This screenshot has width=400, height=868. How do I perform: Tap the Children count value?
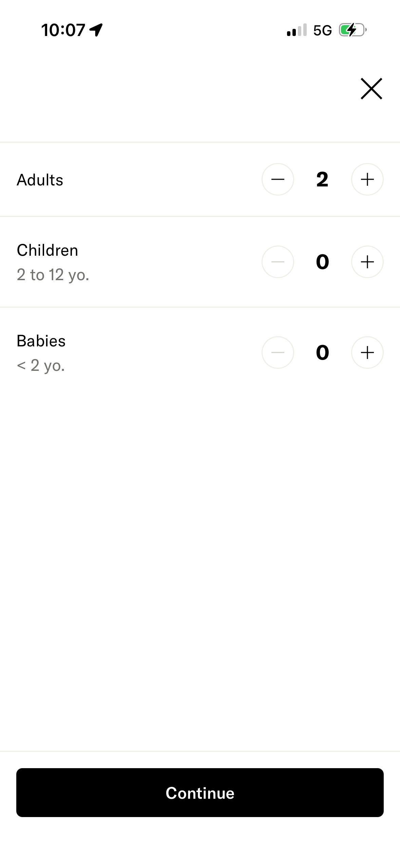[322, 262]
